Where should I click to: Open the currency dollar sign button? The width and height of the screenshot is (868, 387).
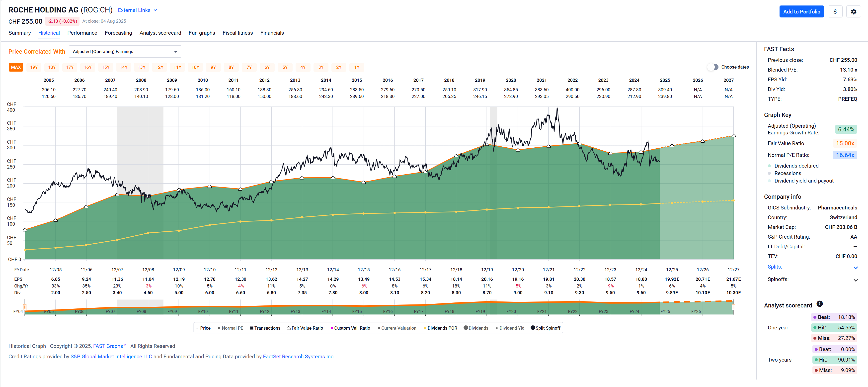[x=835, y=11]
